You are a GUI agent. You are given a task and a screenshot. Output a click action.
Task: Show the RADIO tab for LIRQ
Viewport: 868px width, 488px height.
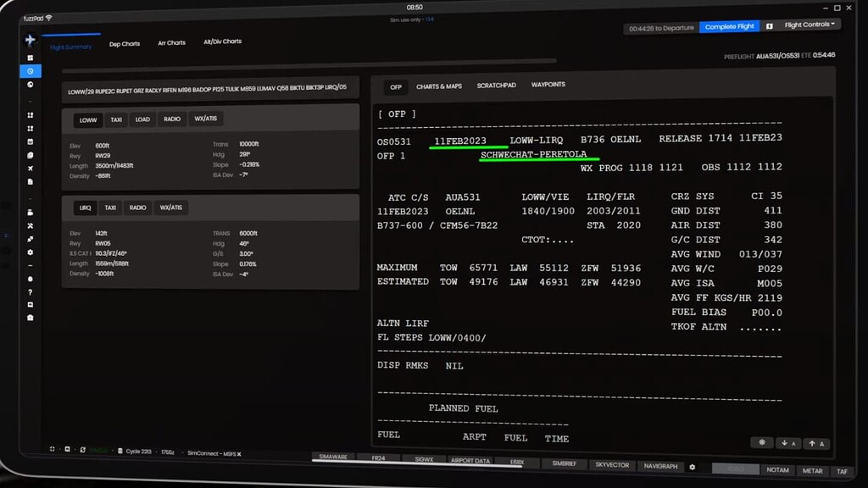coord(137,208)
